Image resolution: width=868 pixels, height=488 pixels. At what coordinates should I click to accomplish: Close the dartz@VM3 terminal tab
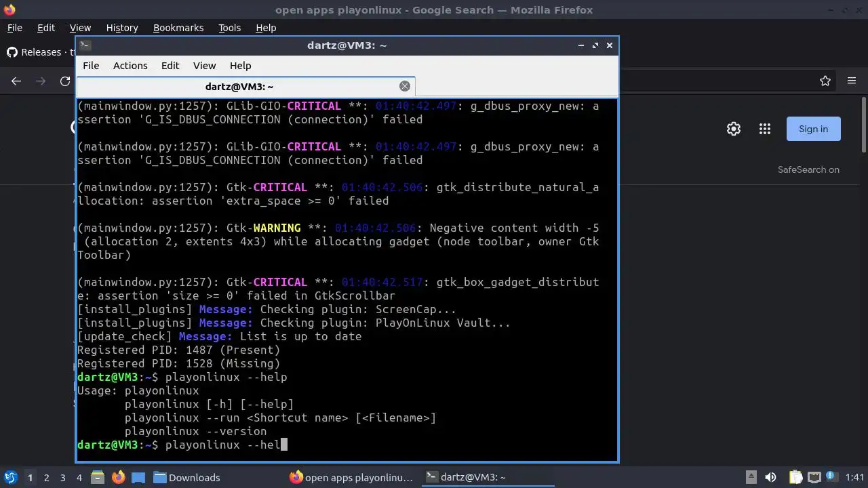pyautogui.click(x=405, y=86)
